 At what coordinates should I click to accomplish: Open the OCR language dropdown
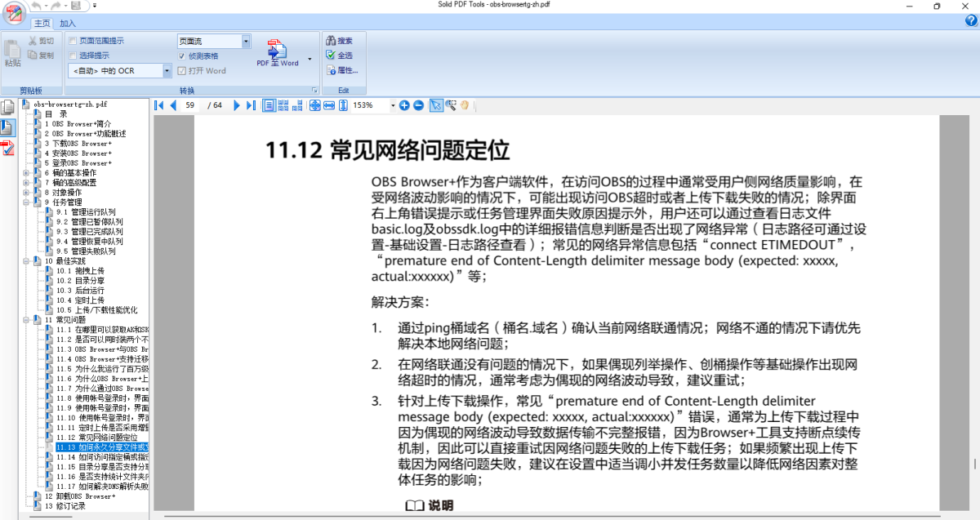[x=166, y=71]
